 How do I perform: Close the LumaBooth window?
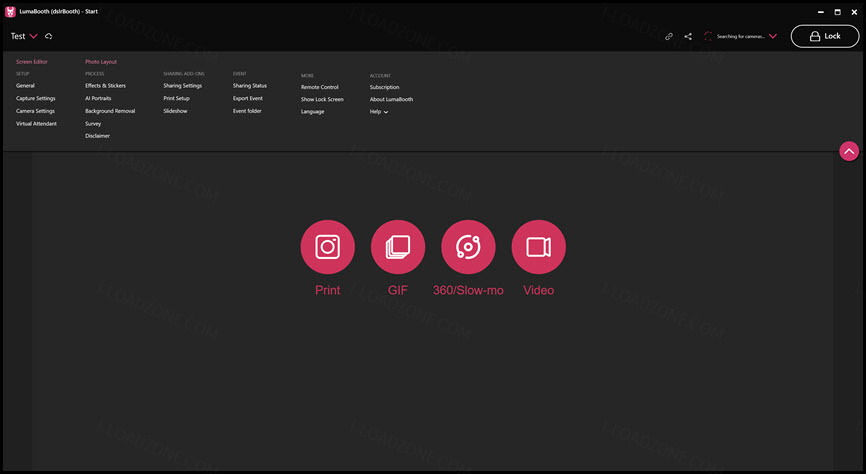click(x=854, y=12)
